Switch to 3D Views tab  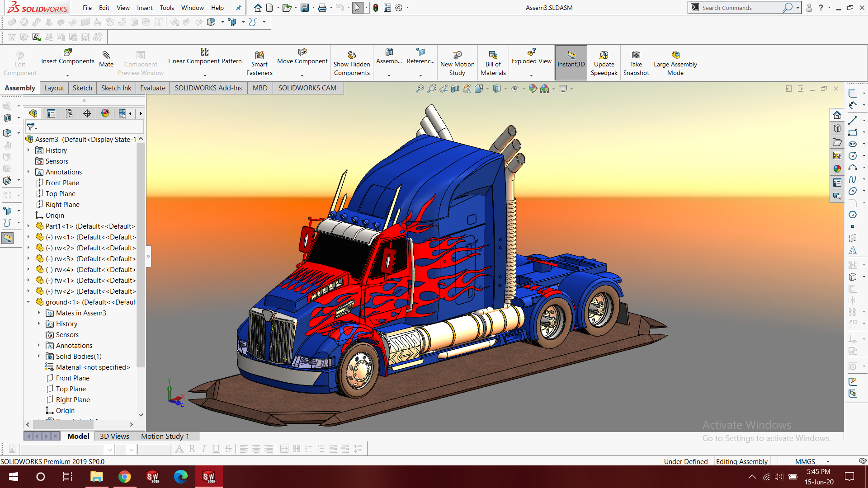[114, 436]
